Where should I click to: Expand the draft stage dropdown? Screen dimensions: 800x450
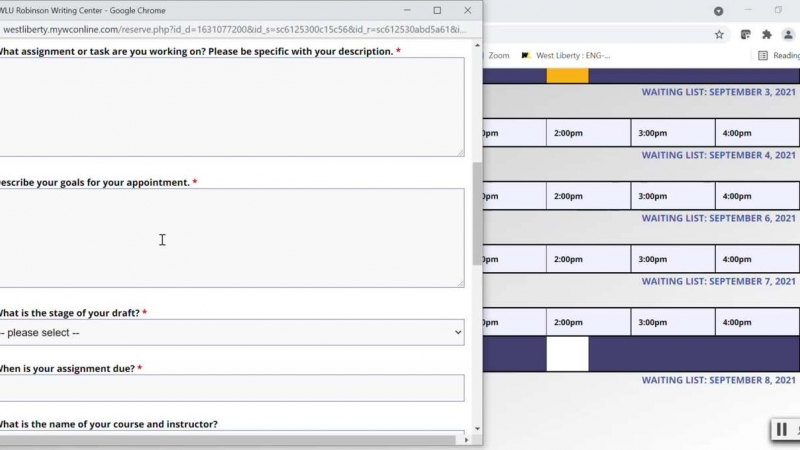tap(231, 332)
